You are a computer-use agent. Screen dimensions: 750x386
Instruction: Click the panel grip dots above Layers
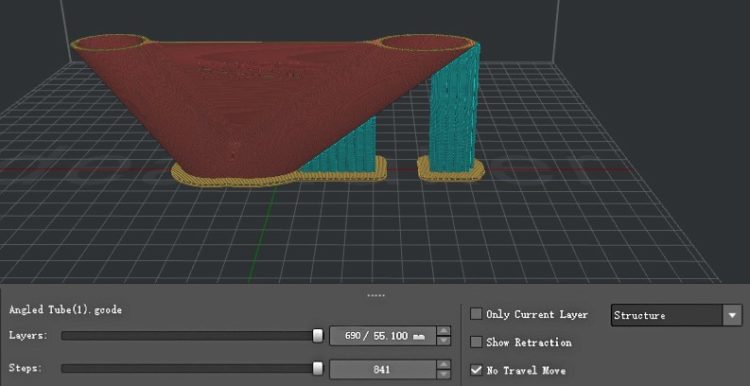click(x=375, y=296)
